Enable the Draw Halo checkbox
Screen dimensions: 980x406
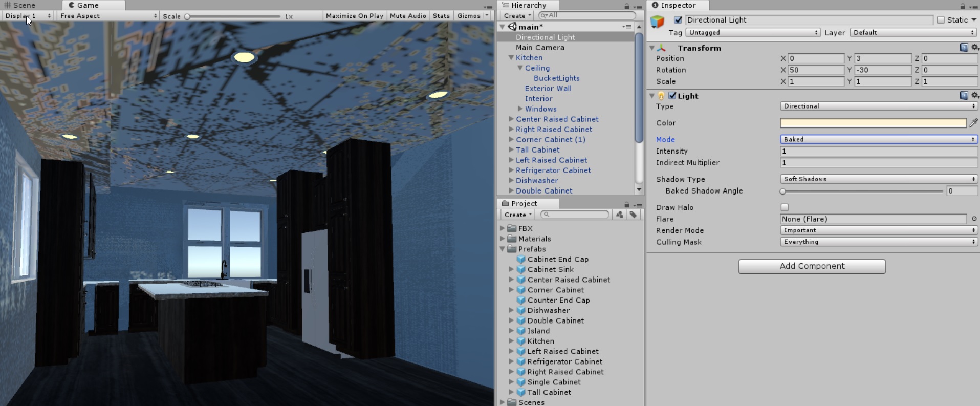tap(785, 207)
